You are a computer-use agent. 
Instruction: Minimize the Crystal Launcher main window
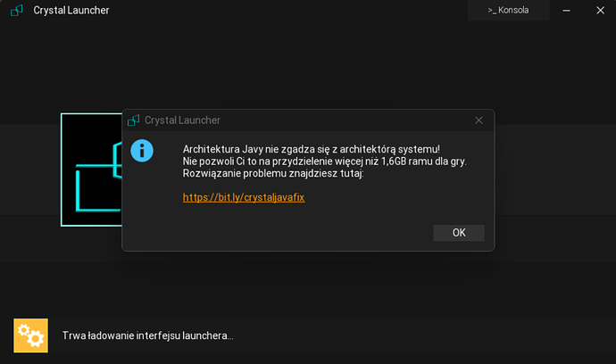pyautogui.click(x=566, y=11)
